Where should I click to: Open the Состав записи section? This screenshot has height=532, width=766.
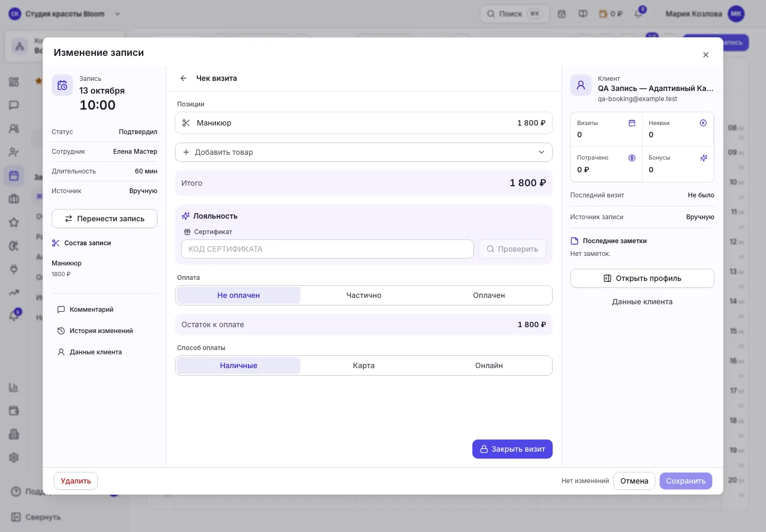tap(81, 243)
